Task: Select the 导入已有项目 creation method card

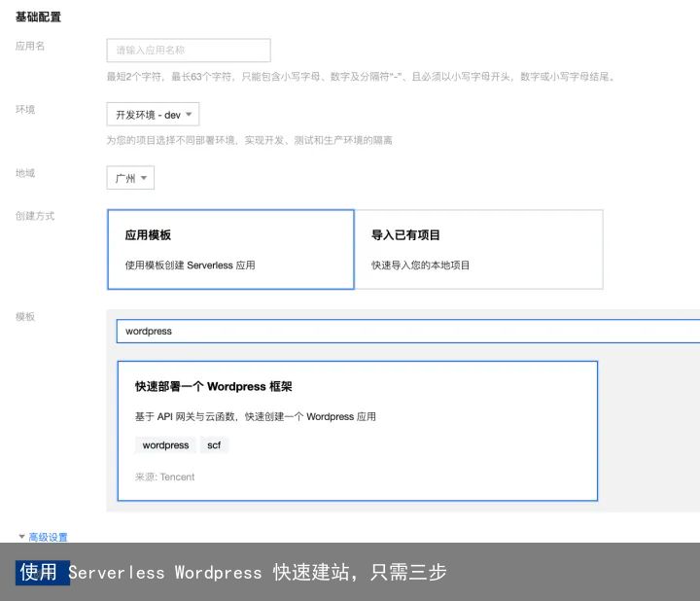Action: click(x=478, y=250)
